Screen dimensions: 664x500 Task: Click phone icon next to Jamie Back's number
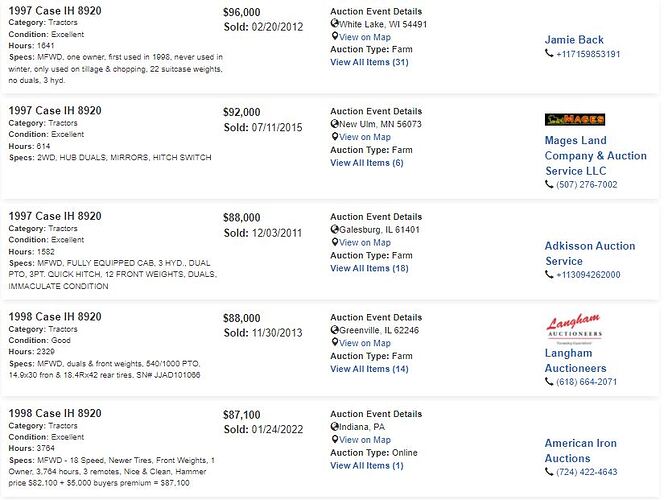[x=549, y=53]
